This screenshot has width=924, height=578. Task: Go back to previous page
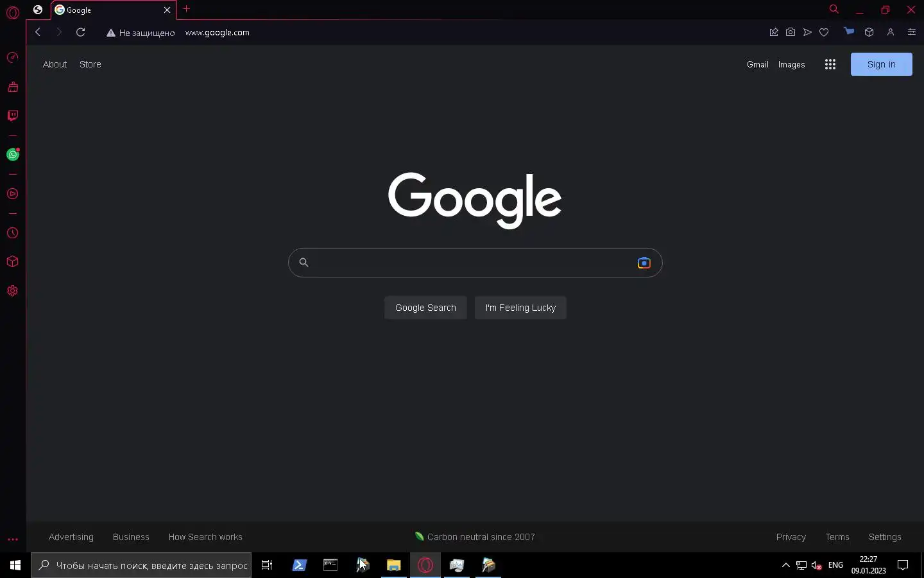38,32
